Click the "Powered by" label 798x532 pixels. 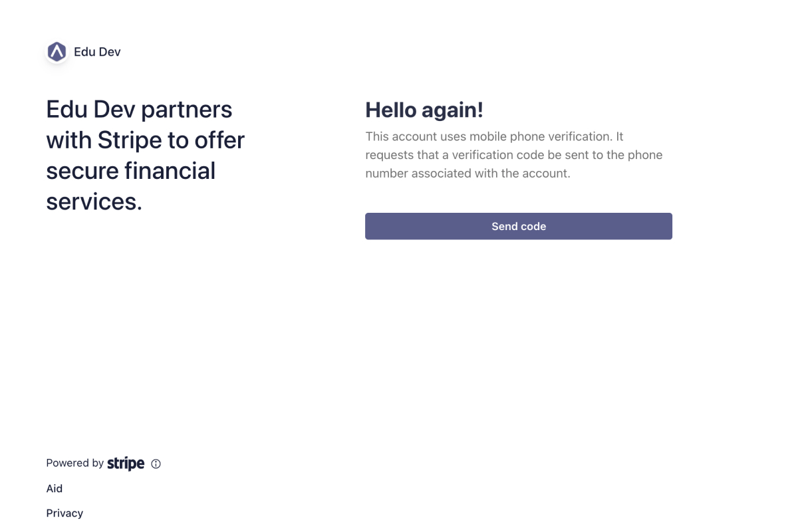[75, 464]
